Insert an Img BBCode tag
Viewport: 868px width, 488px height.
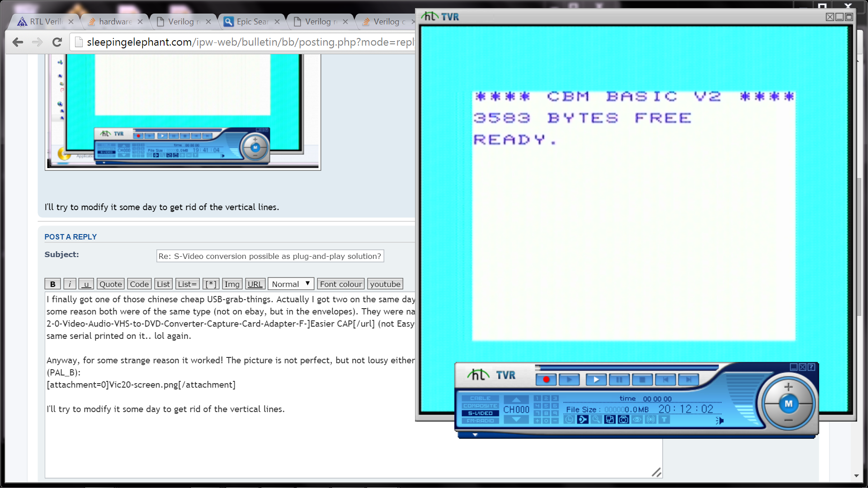pyautogui.click(x=232, y=284)
